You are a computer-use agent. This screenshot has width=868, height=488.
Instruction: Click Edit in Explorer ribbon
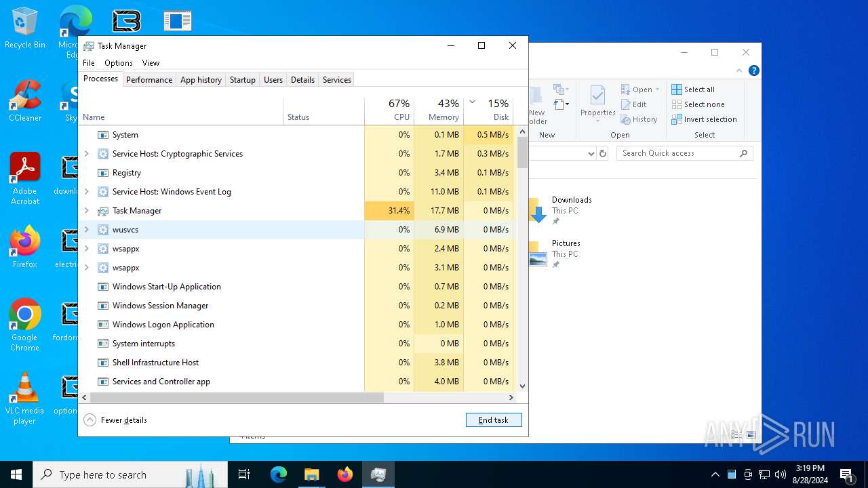633,104
